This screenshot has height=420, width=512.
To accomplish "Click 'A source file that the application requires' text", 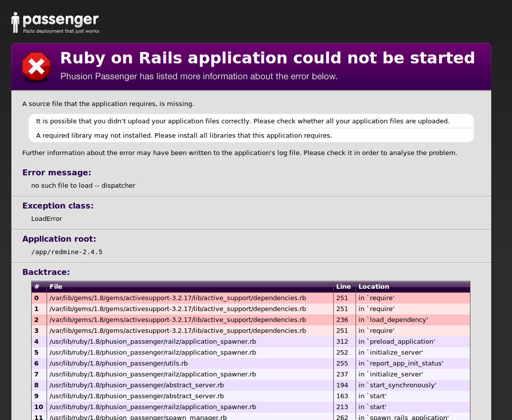I will (108, 104).
